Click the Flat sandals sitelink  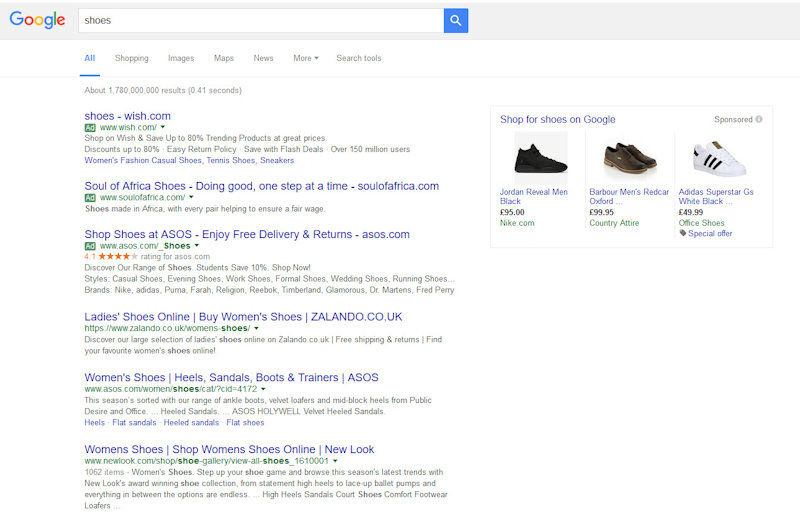click(134, 423)
